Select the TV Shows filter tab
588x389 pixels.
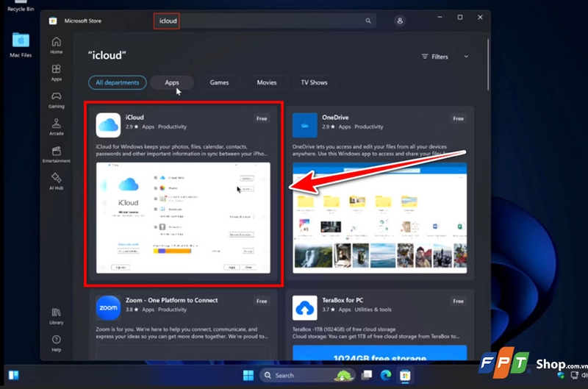pos(315,82)
